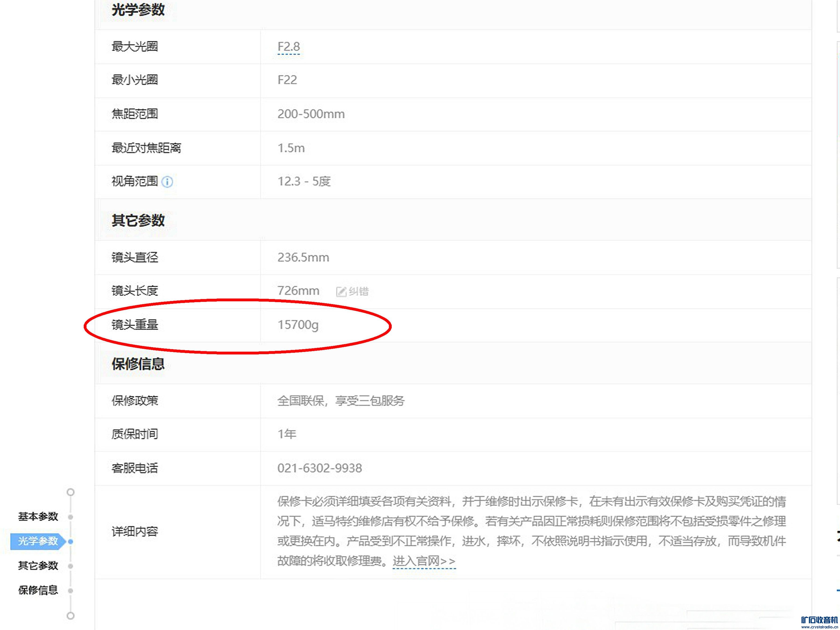This screenshot has height=630, width=840.
Task: Click the blue dot next to 光学参数
Action: tap(70, 541)
